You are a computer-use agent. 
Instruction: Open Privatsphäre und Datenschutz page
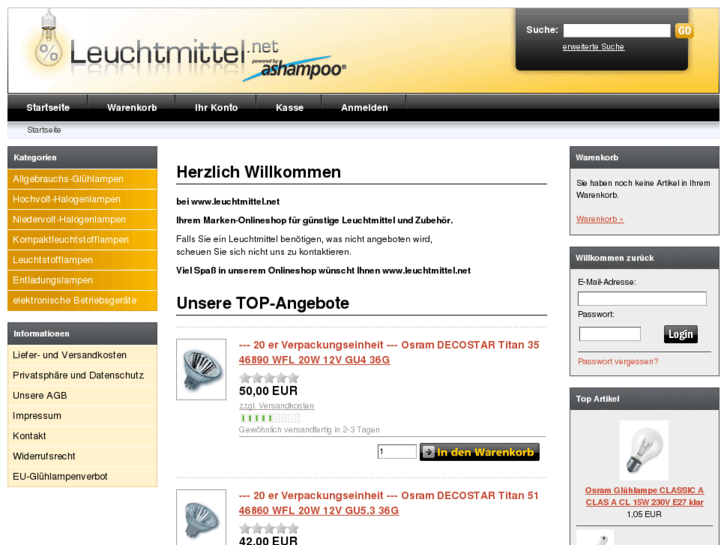pyautogui.click(x=82, y=375)
